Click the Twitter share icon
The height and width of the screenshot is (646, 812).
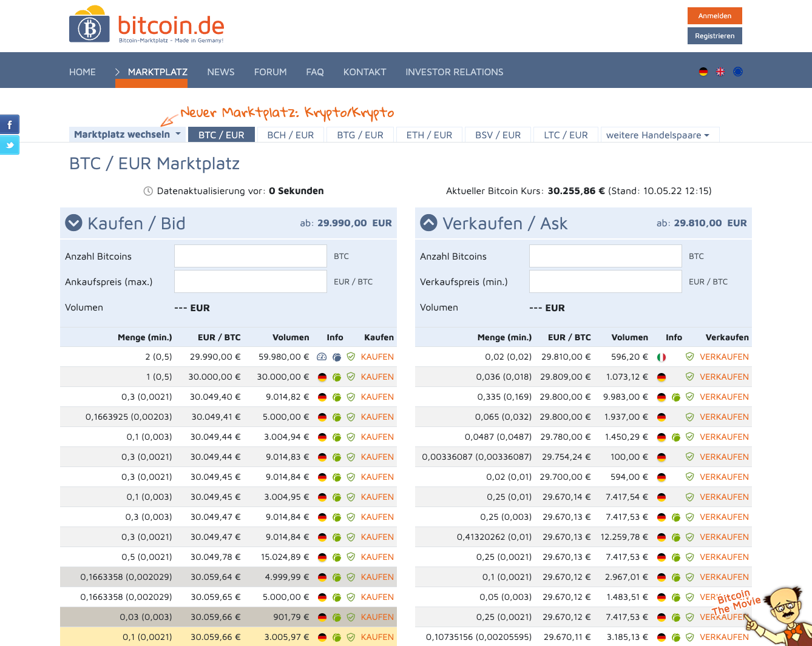coord(10,146)
